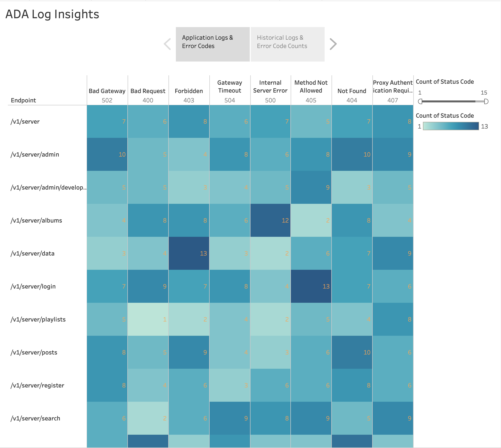Select the Forbidden cell for /v1/server/data
Viewport: 501px width, 448px height.
tap(189, 253)
